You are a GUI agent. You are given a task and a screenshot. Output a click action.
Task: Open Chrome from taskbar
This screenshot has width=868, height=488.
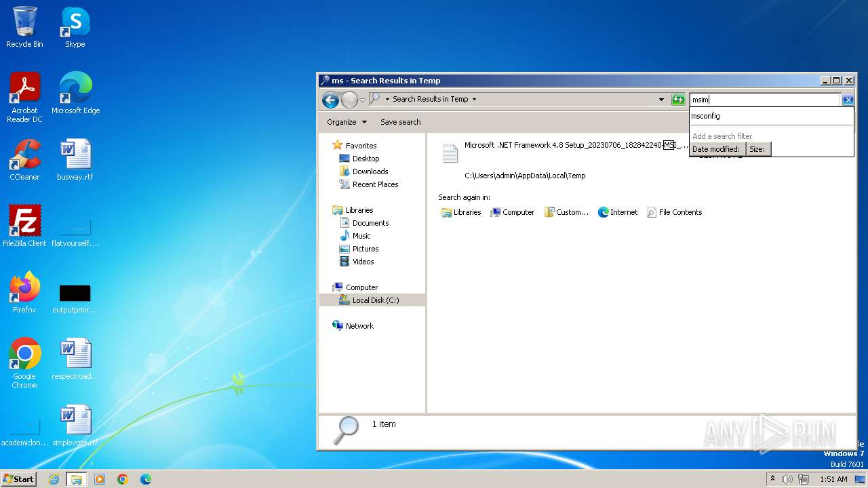(123, 479)
